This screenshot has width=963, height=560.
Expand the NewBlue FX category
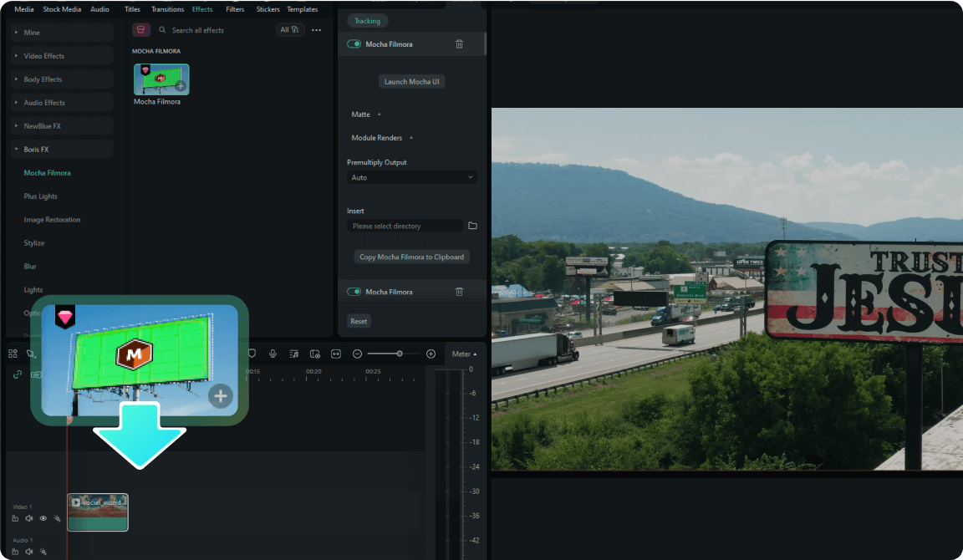pyautogui.click(x=62, y=126)
